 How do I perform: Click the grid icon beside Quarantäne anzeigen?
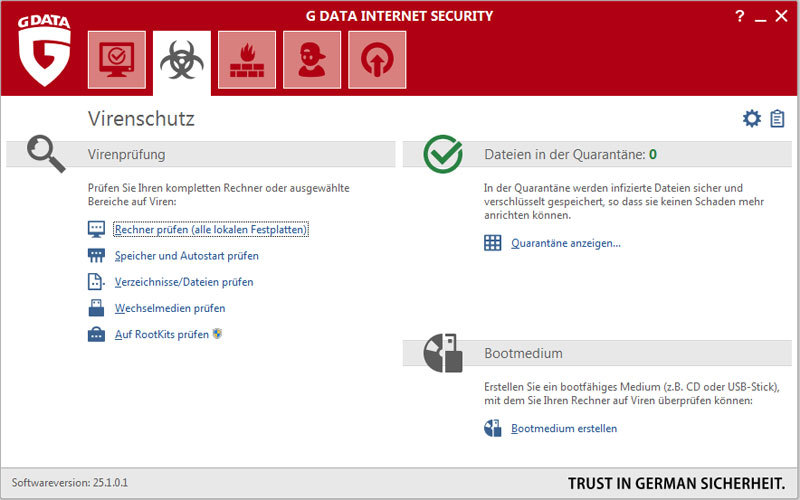pos(492,243)
